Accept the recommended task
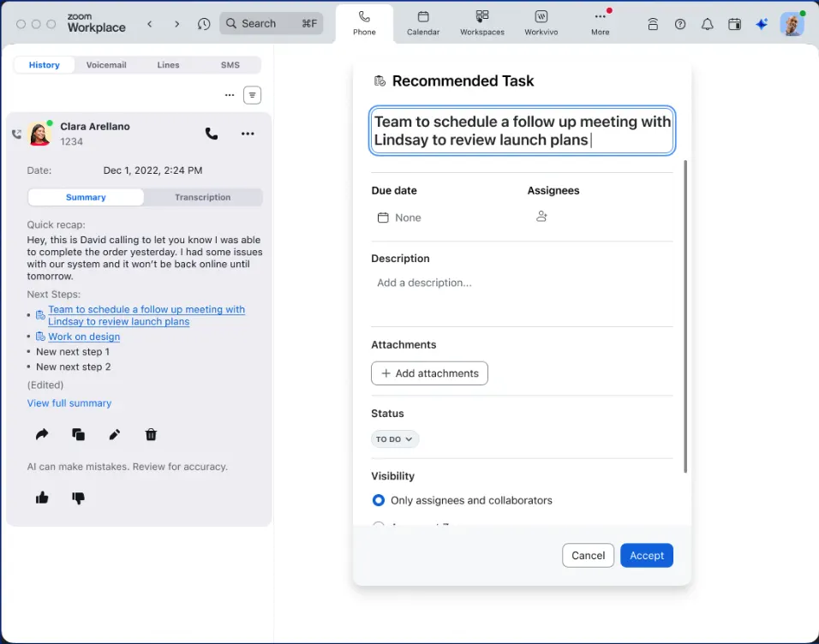Viewport: 819px width, 644px height. click(x=646, y=555)
